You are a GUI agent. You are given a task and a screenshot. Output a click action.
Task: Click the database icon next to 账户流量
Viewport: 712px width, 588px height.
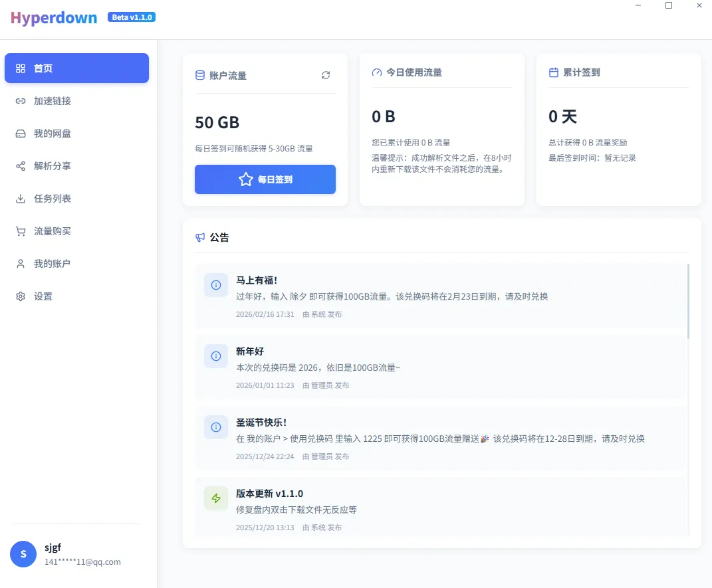pos(200,75)
